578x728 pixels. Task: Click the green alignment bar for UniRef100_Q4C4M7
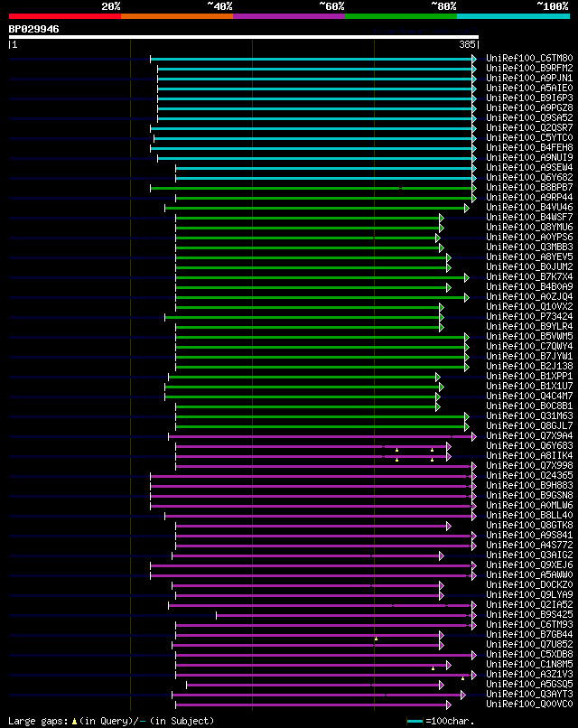301,397
